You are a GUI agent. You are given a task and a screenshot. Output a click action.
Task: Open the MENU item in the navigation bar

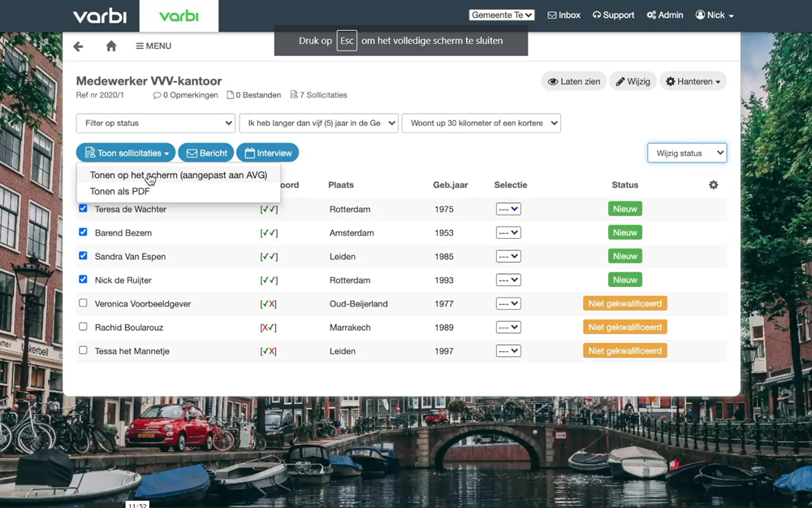(153, 46)
